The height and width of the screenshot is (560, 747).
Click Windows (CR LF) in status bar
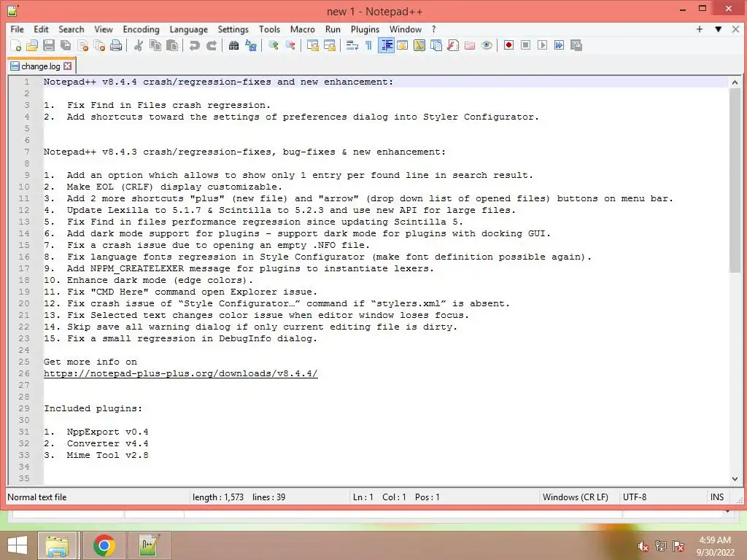click(575, 497)
